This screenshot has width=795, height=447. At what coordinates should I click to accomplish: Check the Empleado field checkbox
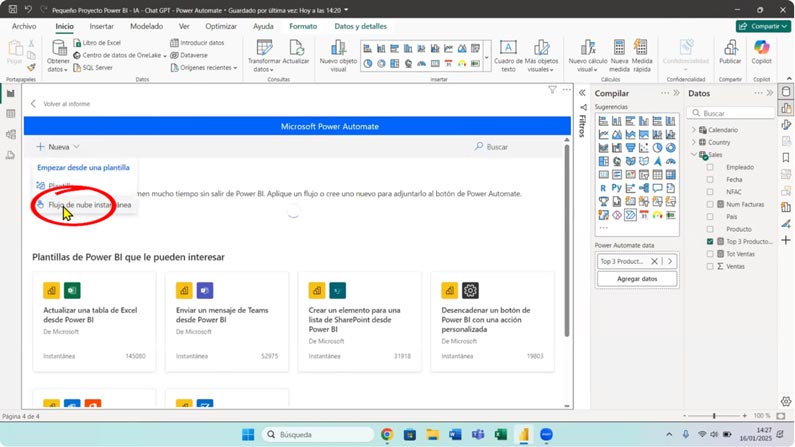click(710, 167)
